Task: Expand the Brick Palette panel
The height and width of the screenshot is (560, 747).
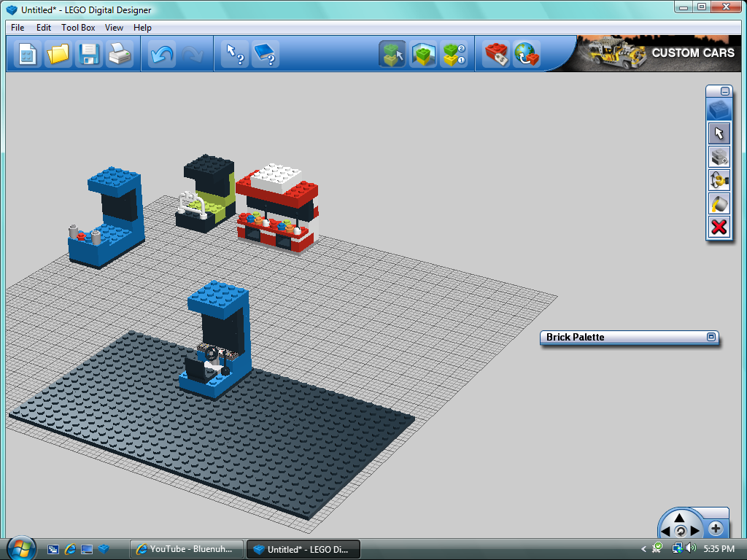Action: tap(711, 337)
